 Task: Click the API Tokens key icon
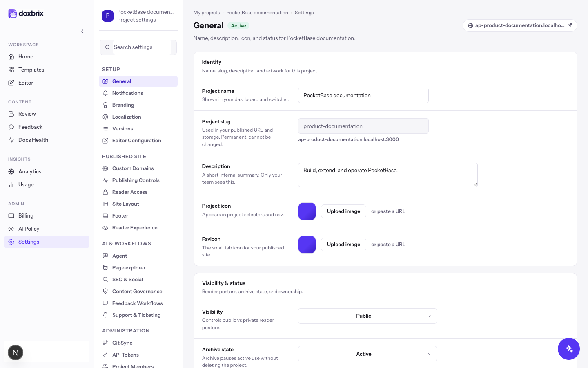105,355
